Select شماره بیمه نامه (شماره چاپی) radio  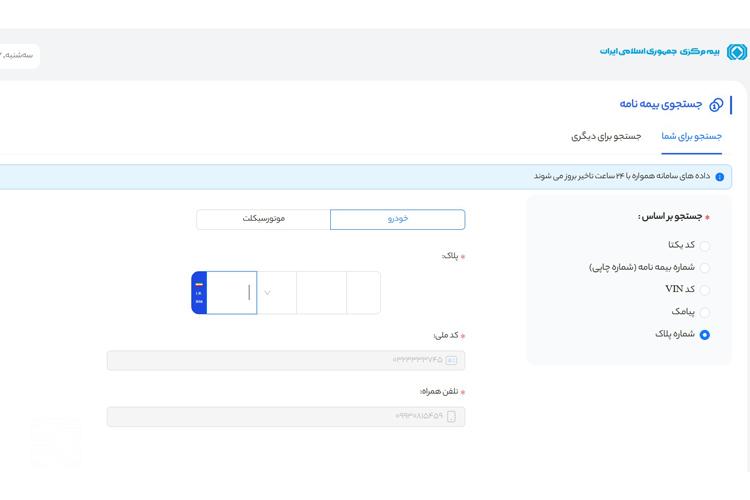[x=705, y=268]
